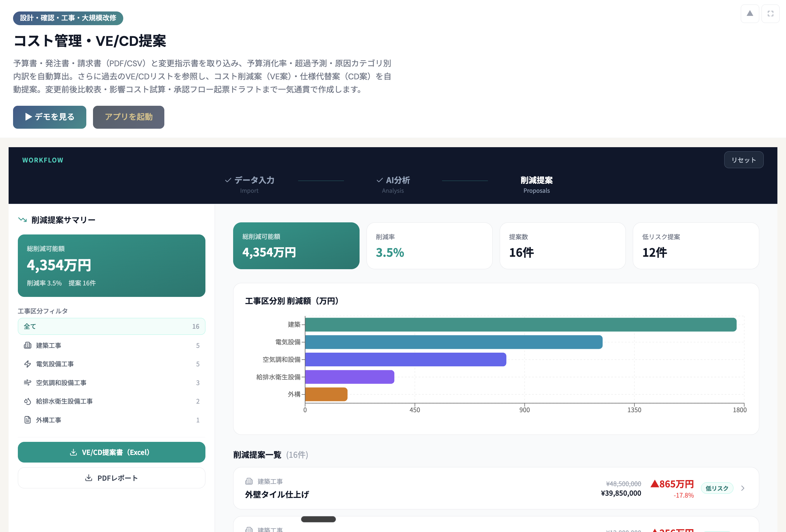Screen dimensions: 786x532
Task: Click the purple 給排水衛生設備 chart bar
Action: [350, 377]
